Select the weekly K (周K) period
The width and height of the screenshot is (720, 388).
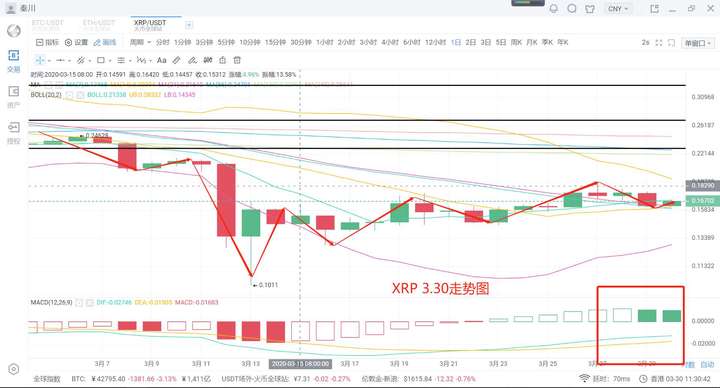[x=516, y=42]
